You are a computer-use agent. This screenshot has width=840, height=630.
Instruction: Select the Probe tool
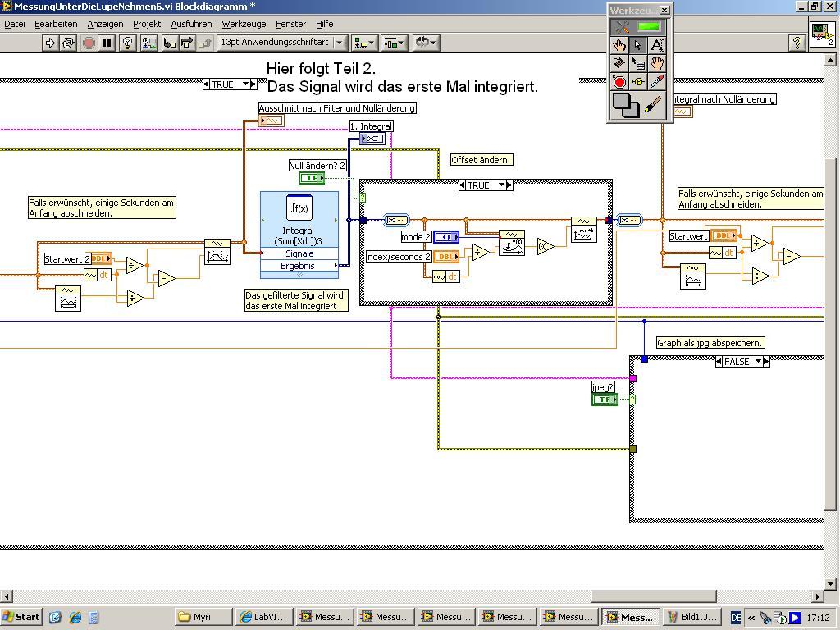638,82
